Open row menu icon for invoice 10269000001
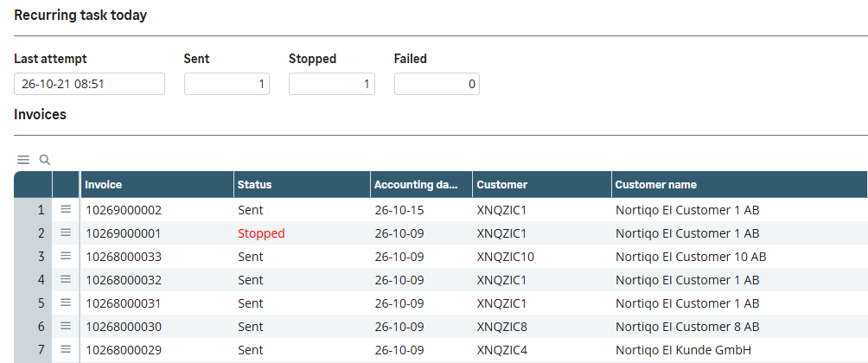868x363 pixels. tap(66, 232)
